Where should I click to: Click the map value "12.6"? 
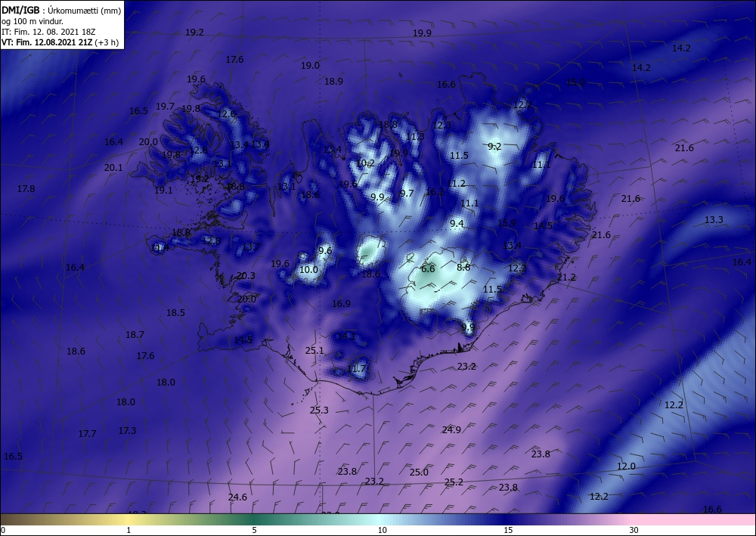226,114
